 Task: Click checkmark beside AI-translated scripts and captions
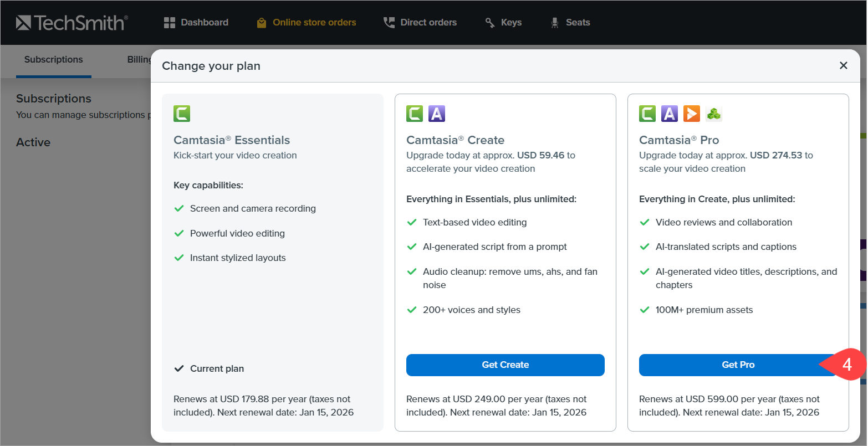pyautogui.click(x=645, y=247)
